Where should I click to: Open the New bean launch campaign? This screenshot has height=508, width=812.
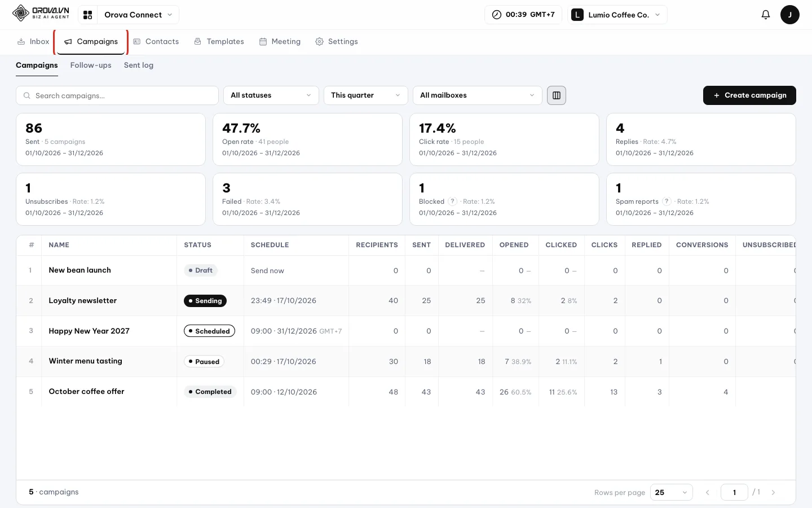(x=80, y=270)
